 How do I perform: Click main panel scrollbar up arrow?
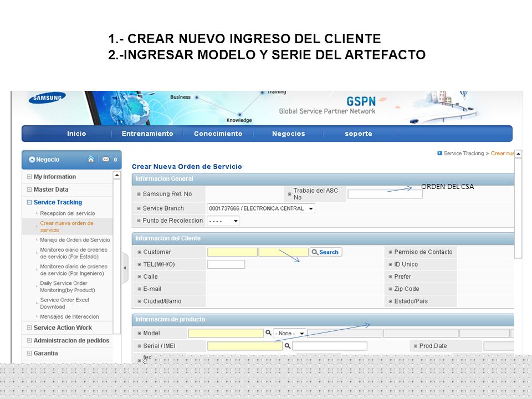pyautogui.click(x=518, y=154)
